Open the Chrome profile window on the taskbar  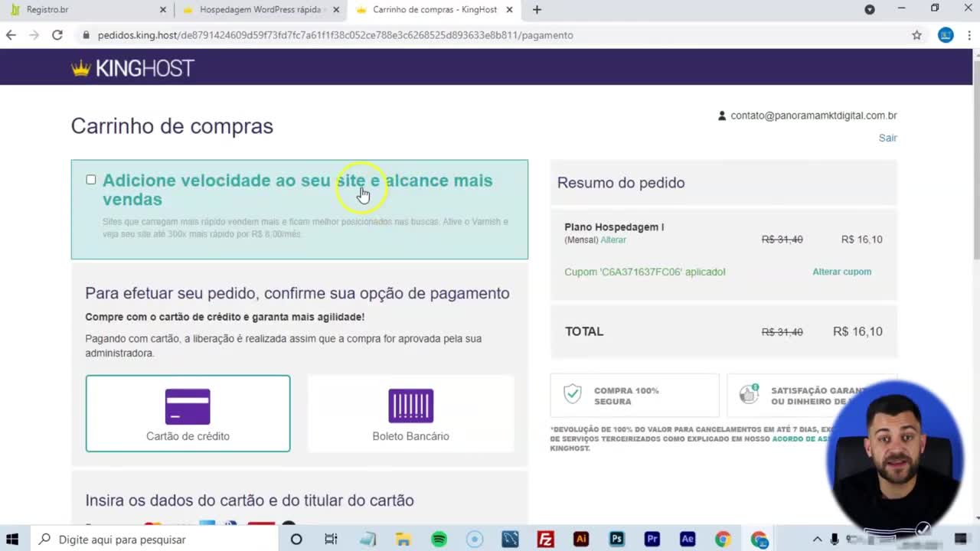pyautogui.click(x=759, y=540)
